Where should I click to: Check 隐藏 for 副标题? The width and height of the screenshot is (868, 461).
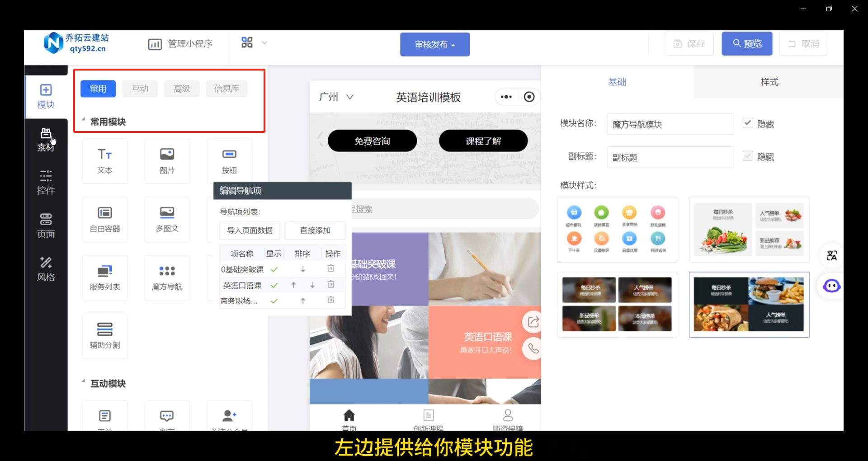[748, 156]
